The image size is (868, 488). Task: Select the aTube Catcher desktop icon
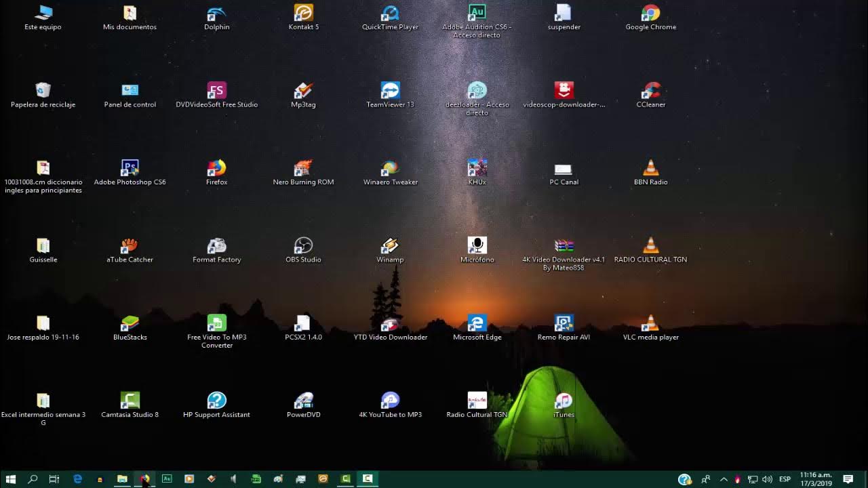tap(130, 250)
